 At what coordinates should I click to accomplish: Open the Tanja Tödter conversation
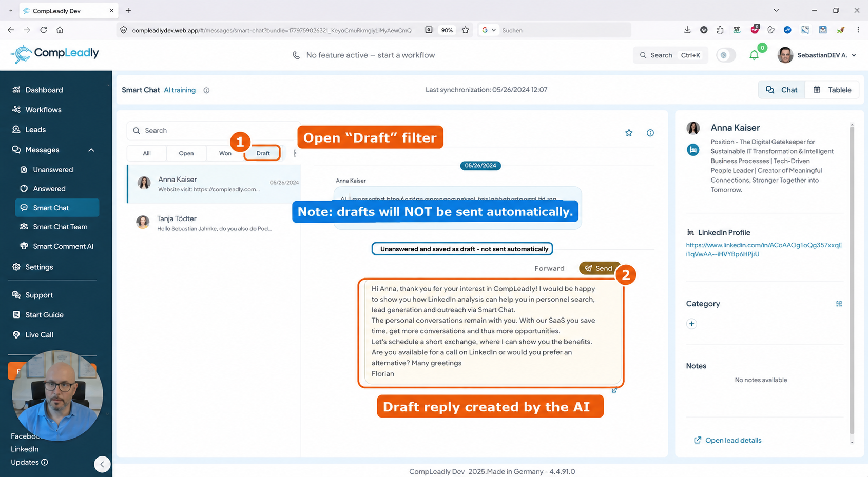coord(214,223)
